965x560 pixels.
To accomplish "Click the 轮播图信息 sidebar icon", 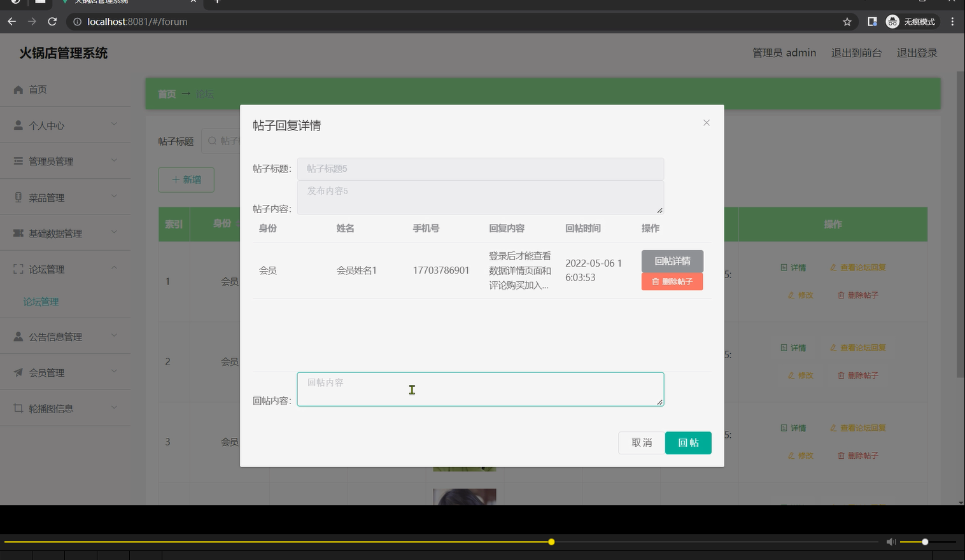I will [x=18, y=408].
